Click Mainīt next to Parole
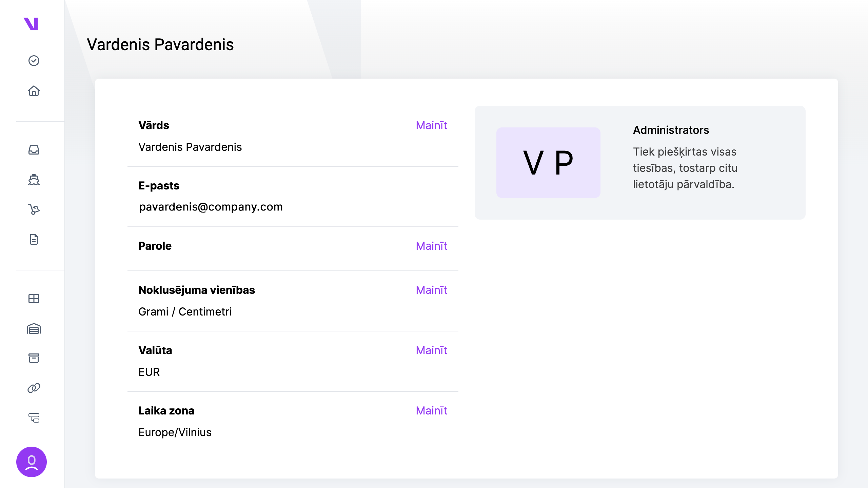Image resolution: width=868 pixels, height=488 pixels. pyautogui.click(x=431, y=246)
